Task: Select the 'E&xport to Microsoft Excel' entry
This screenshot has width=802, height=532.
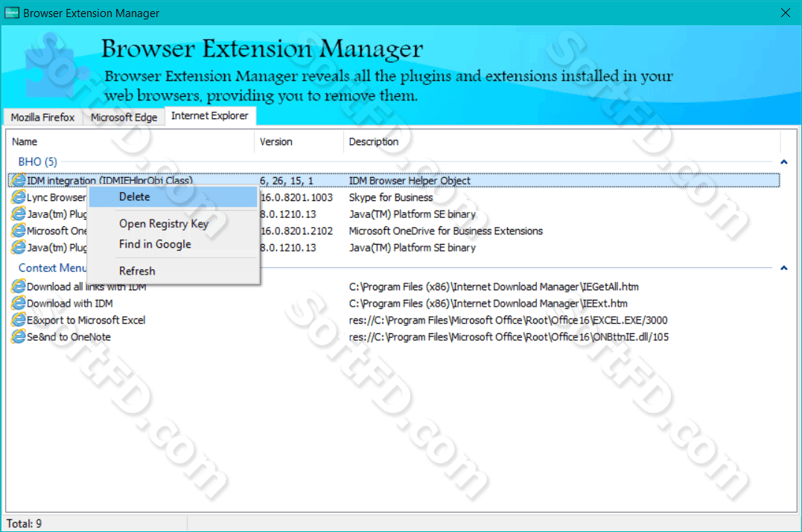Action: (86, 321)
